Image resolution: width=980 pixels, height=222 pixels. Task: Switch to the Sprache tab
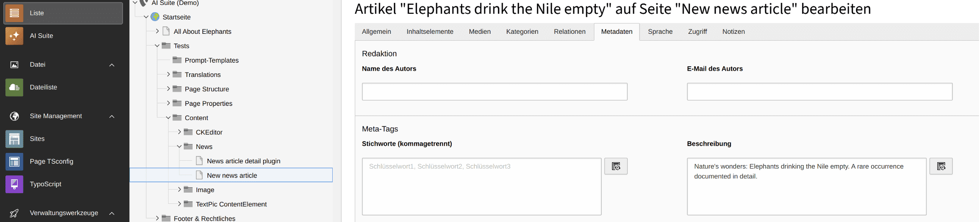660,32
